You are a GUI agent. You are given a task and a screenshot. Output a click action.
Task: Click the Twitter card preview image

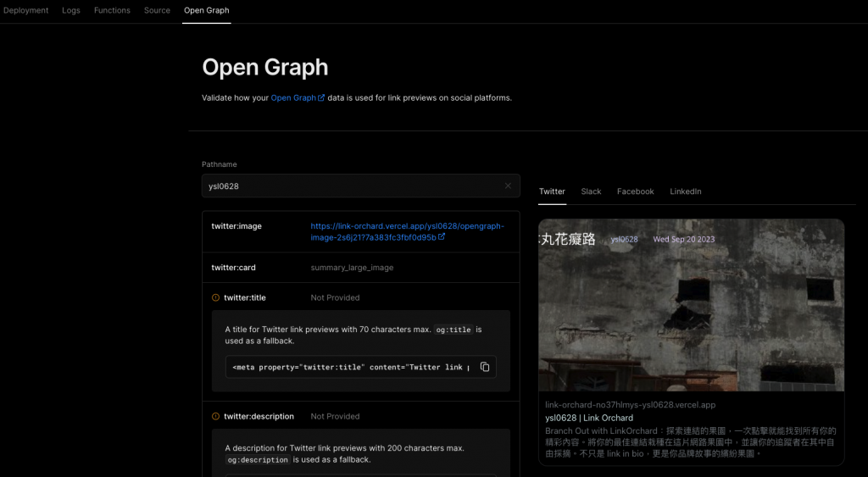pos(692,305)
